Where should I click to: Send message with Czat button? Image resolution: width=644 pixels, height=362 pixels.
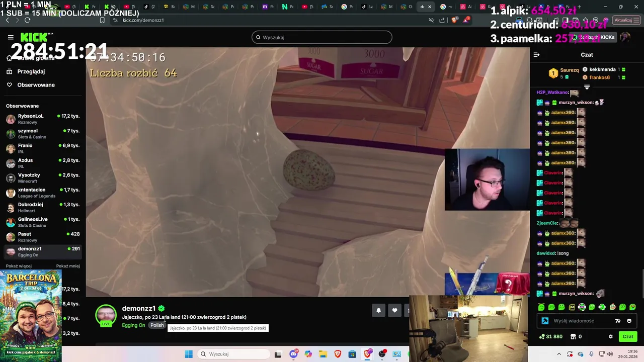pos(628,337)
